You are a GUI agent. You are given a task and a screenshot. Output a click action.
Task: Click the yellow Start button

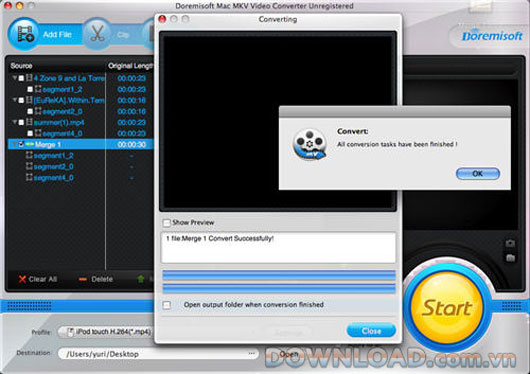tap(447, 307)
